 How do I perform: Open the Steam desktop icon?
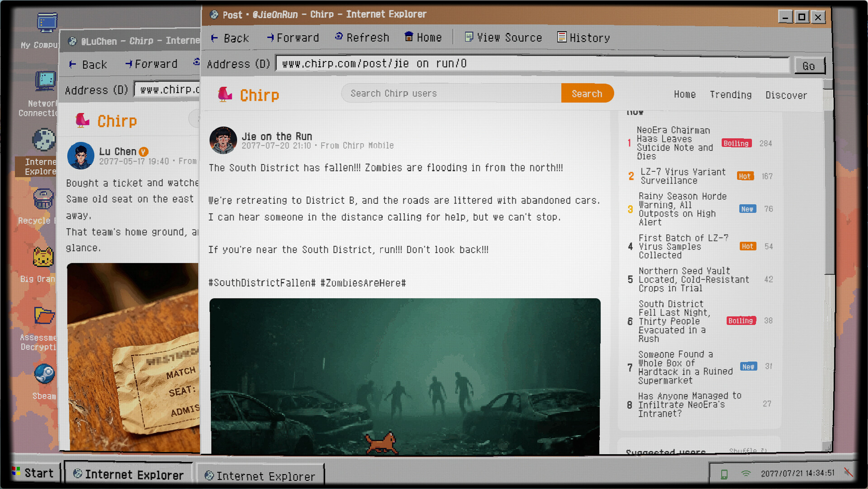click(x=44, y=375)
